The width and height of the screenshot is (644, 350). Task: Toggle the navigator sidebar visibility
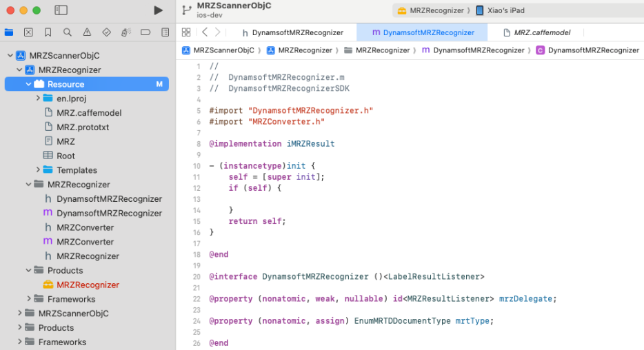coord(61,10)
